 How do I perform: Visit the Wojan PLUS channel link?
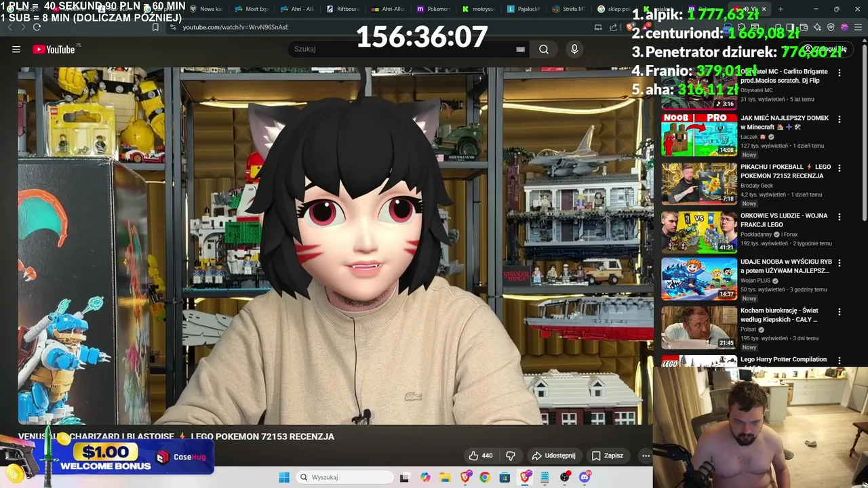pyautogui.click(x=755, y=280)
